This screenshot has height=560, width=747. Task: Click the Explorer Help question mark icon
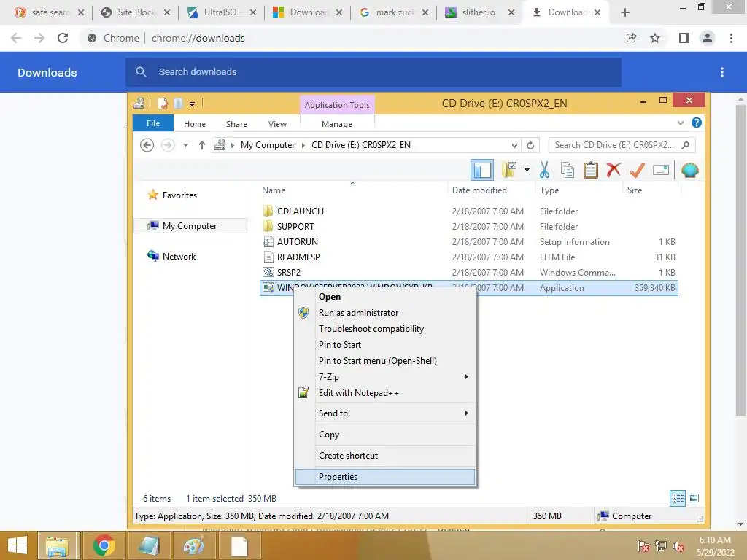click(697, 122)
